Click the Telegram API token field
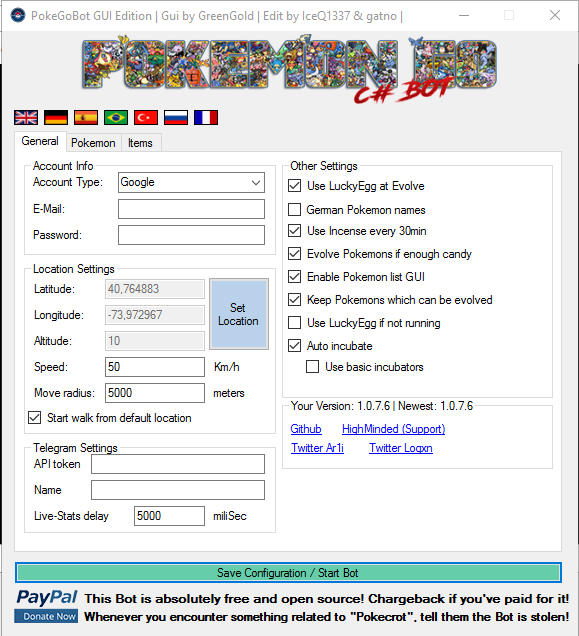Viewport: 579px width, 636px height. pos(178,464)
